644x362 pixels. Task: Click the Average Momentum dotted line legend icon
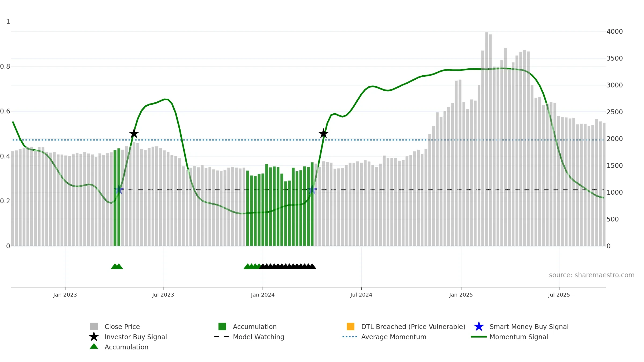click(350, 337)
